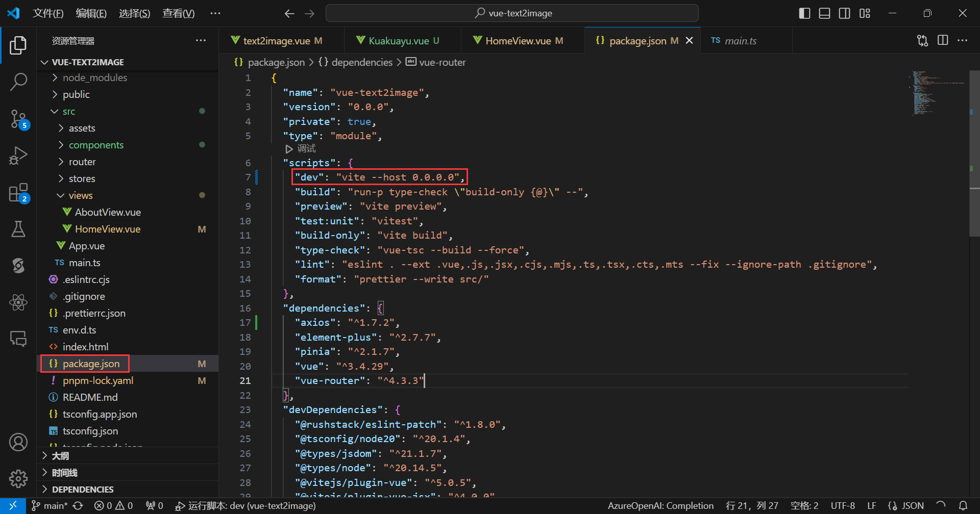Image resolution: width=980 pixels, height=514 pixels.
Task: Click the ports forwarded indicator showing 0
Action: click(x=155, y=505)
